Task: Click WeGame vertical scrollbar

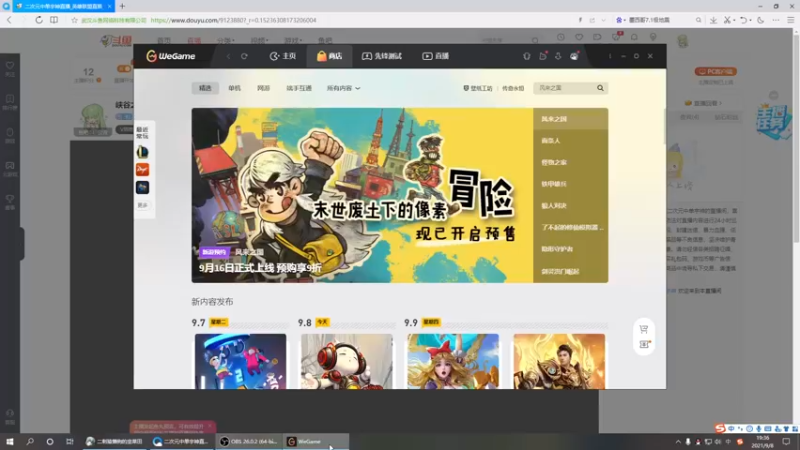Action: (664, 127)
